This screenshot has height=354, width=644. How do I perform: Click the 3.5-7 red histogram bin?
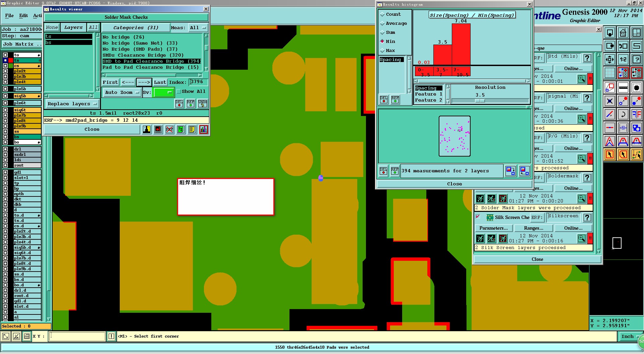[442, 71]
